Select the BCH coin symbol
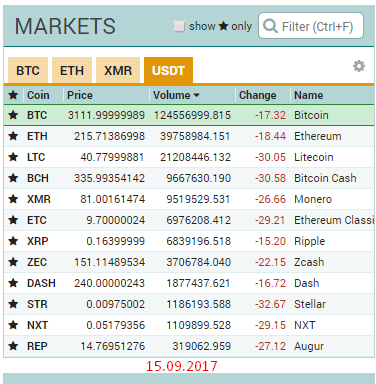 tap(38, 178)
